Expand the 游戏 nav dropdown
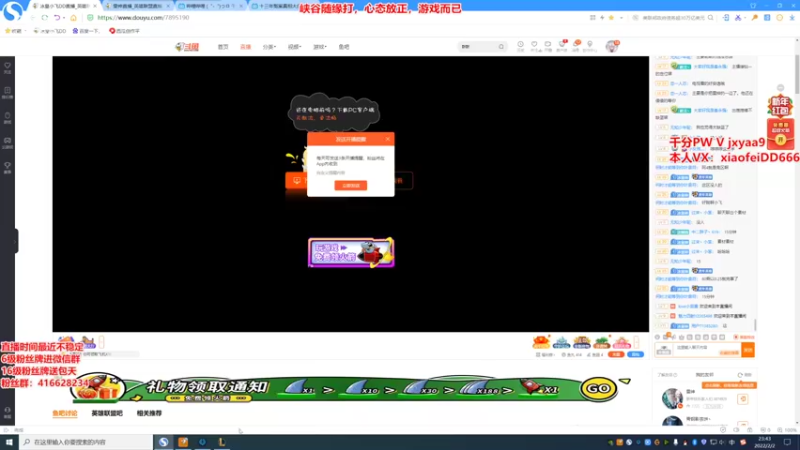Viewport: 800px width, 450px height. point(319,47)
